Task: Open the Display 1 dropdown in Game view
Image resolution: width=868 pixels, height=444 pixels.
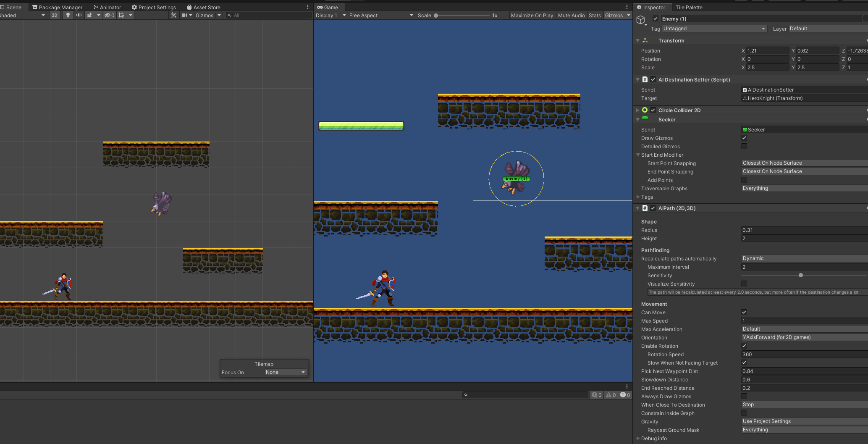Action: click(x=331, y=15)
